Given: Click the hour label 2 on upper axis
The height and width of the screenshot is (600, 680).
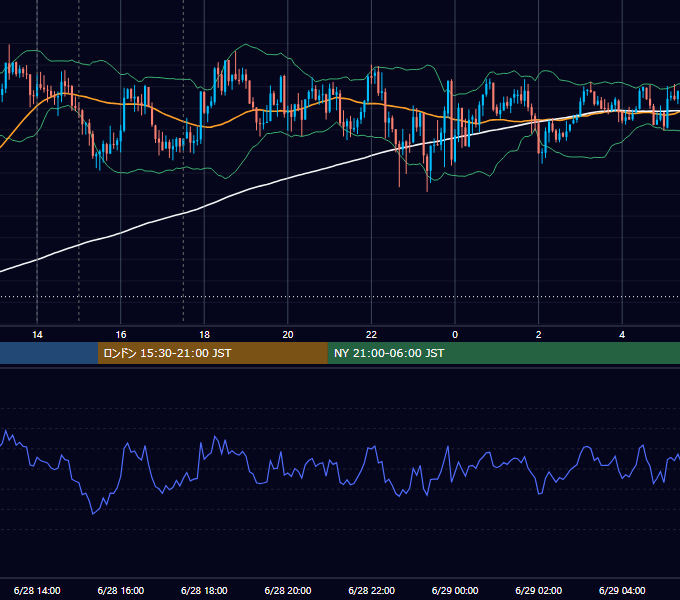Looking at the screenshot, I should [x=539, y=335].
